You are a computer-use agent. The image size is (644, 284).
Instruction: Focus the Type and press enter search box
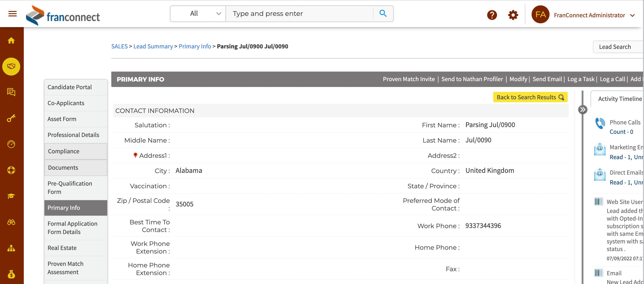click(x=299, y=13)
